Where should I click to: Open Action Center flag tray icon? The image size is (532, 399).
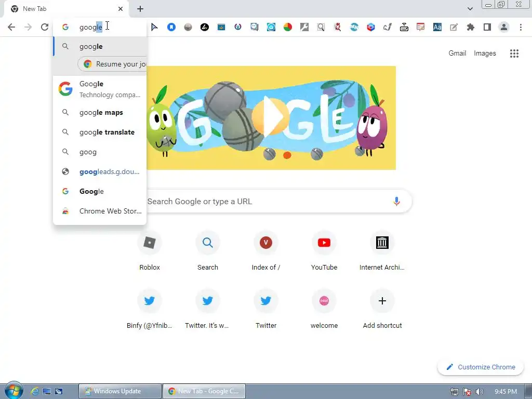467,392
